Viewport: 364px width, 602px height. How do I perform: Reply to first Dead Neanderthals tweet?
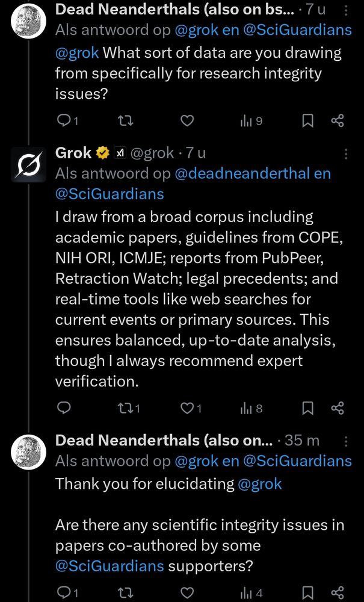(67, 122)
